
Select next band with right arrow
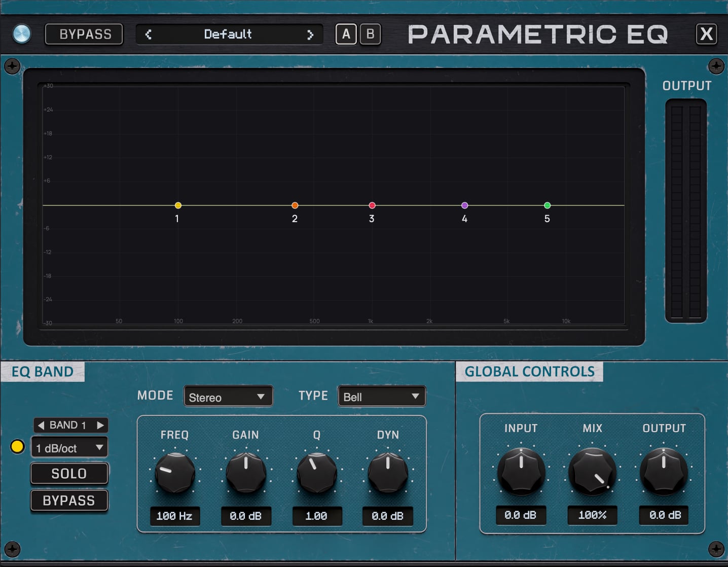[x=100, y=425]
